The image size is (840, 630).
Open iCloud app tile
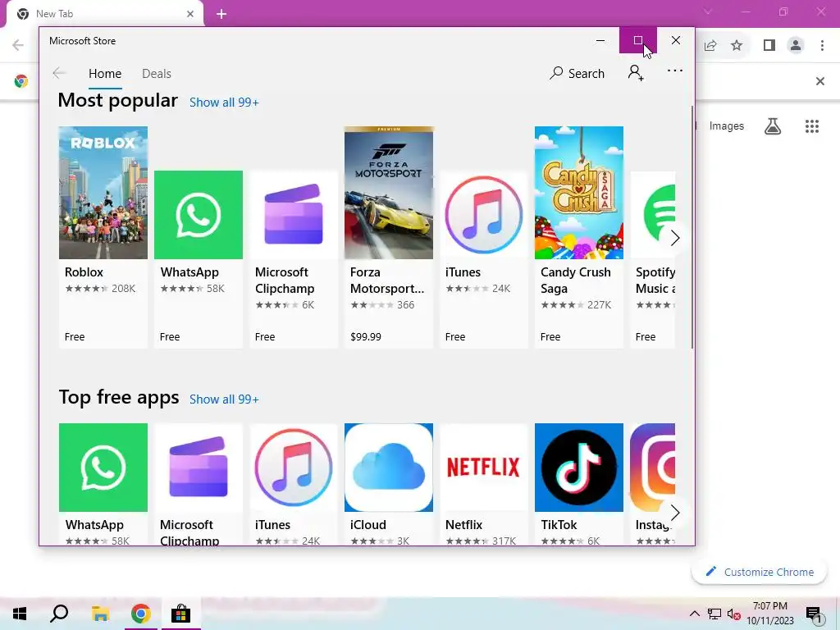(x=388, y=484)
